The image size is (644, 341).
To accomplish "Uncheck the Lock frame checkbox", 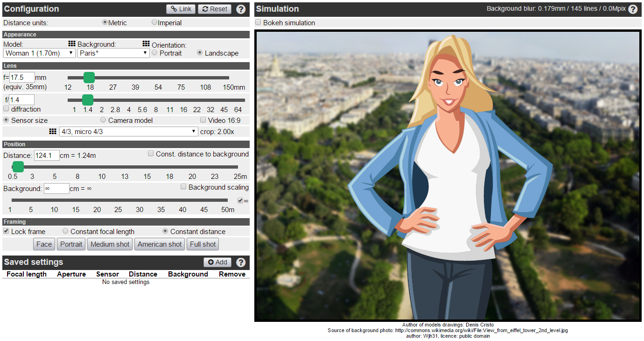I will (7, 231).
